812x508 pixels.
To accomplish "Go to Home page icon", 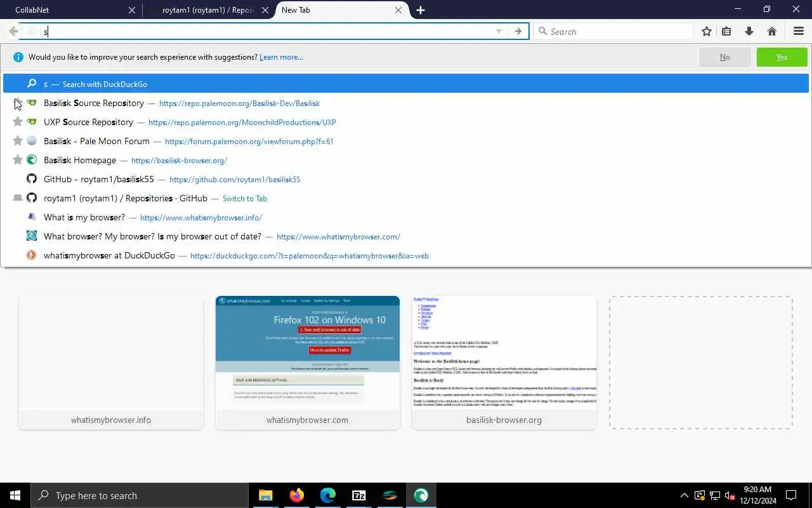I will coord(772,31).
